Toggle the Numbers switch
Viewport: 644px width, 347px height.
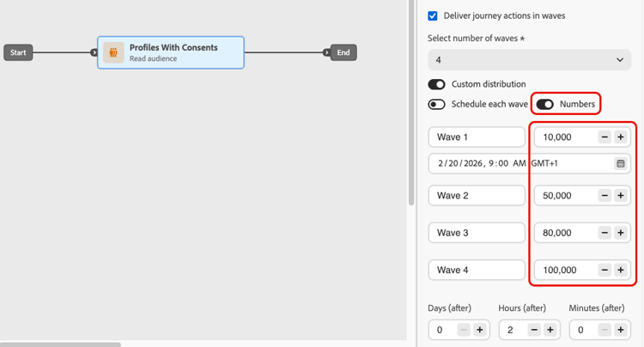tap(544, 105)
